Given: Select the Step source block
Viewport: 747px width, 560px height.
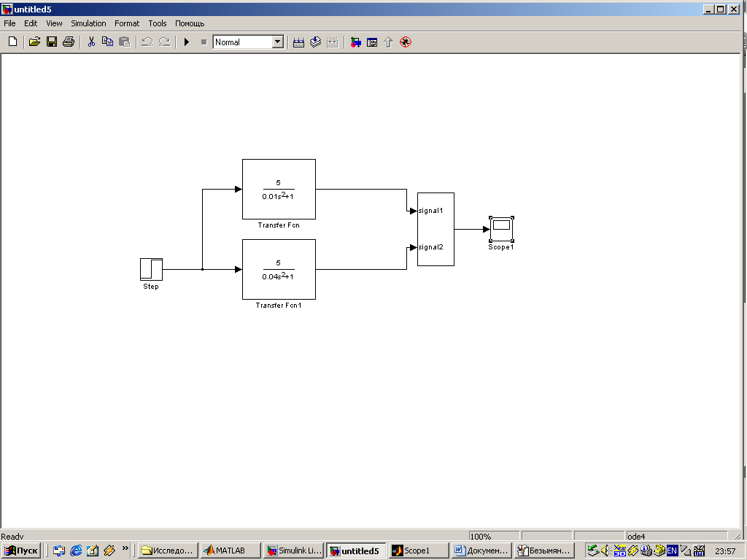Looking at the screenshot, I should pyautogui.click(x=151, y=269).
